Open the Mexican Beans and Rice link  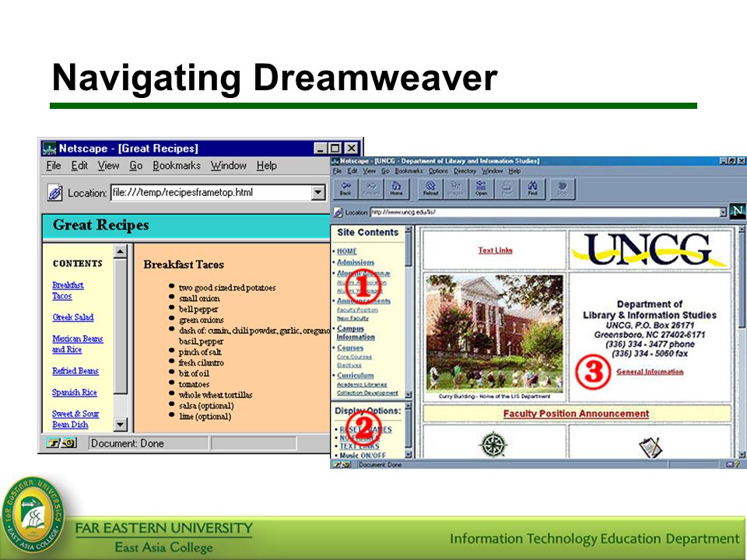coord(77,344)
